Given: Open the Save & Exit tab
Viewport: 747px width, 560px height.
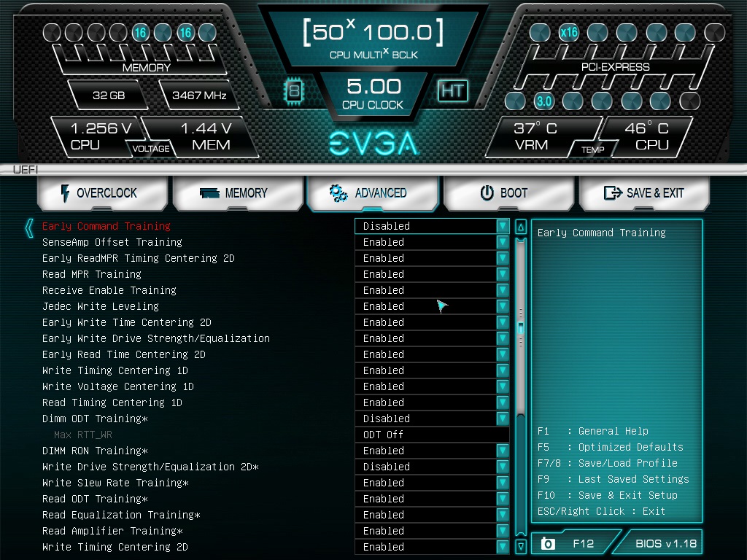Looking at the screenshot, I should tap(644, 192).
